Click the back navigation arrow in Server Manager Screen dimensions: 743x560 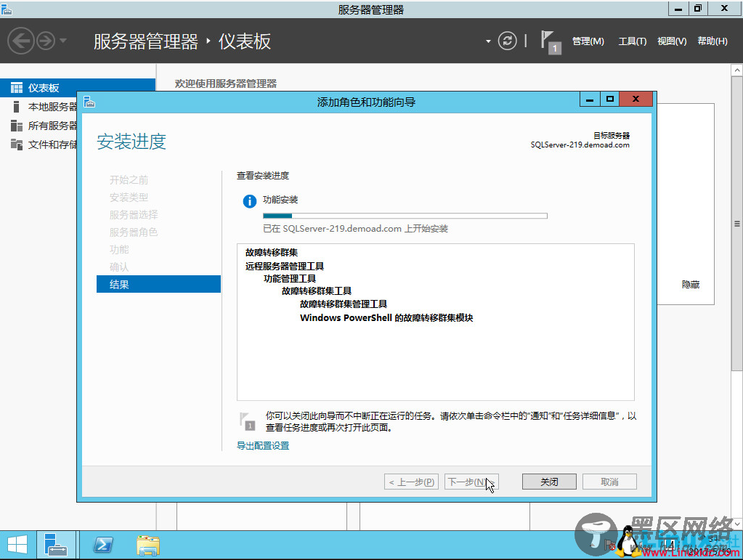(x=20, y=41)
